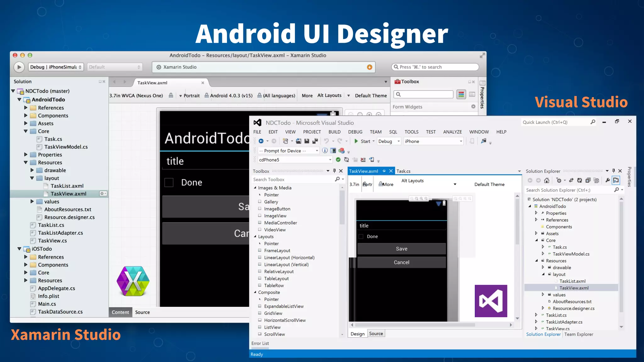Click the designer horizontal scrollbar in Visual Studio
Image resolution: width=644 pixels, height=362 pixels.
click(x=415, y=325)
